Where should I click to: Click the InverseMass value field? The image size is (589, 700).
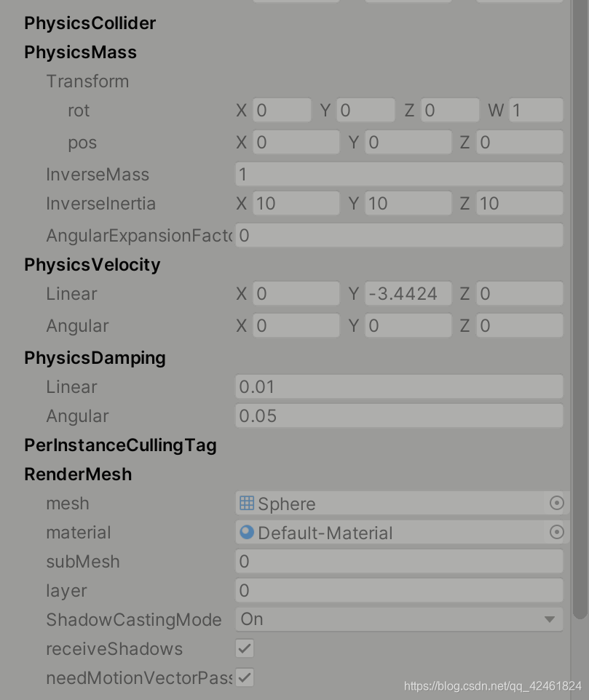coord(399,174)
